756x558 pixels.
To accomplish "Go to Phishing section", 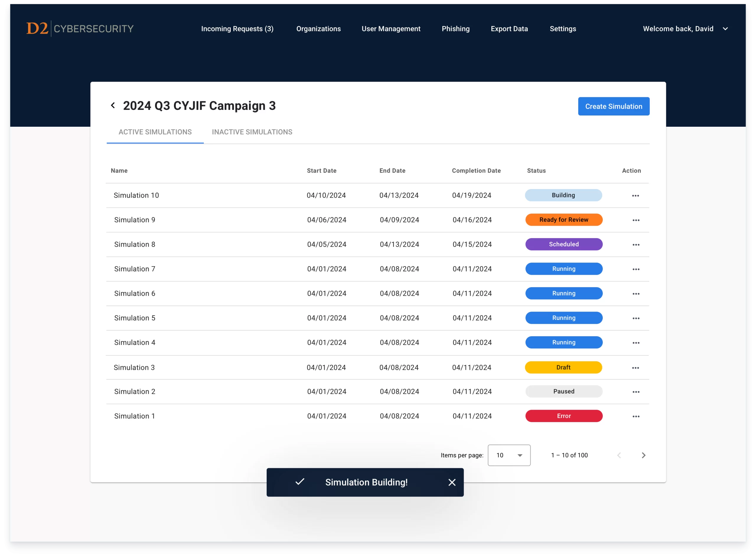I will tap(455, 29).
